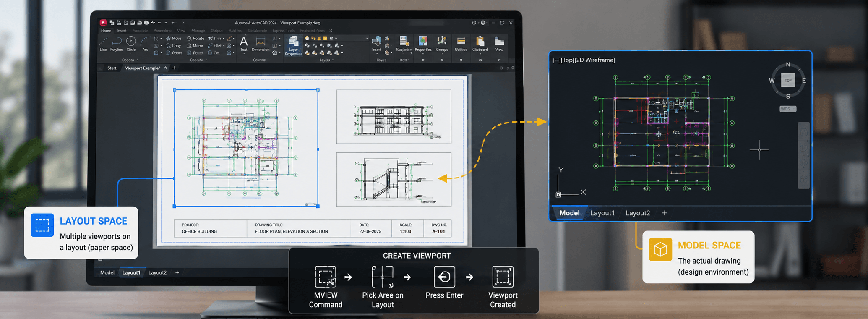This screenshot has height=319, width=868.
Task: Select Model tab in model space panel
Action: click(569, 213)
